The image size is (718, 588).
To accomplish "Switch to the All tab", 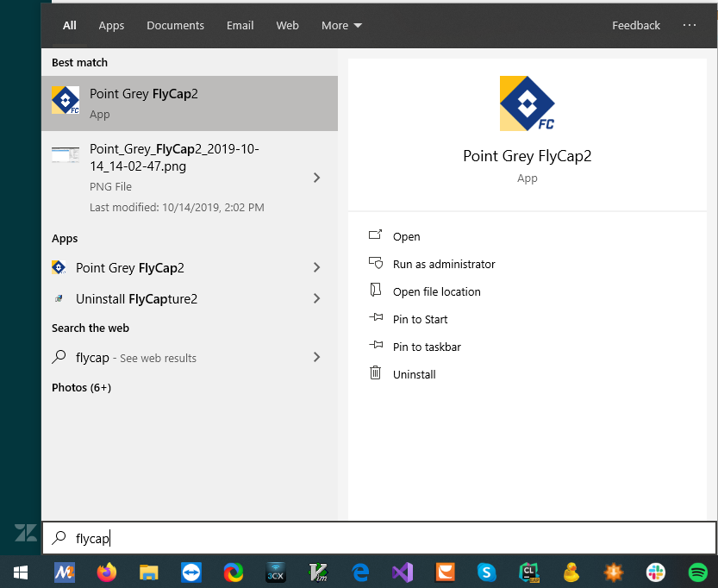I will [x=70, y=25].
